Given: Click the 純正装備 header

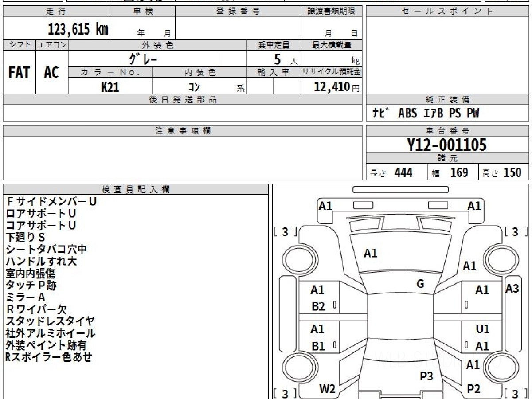Looking at the screenshot, I should [x=447, y=100].
